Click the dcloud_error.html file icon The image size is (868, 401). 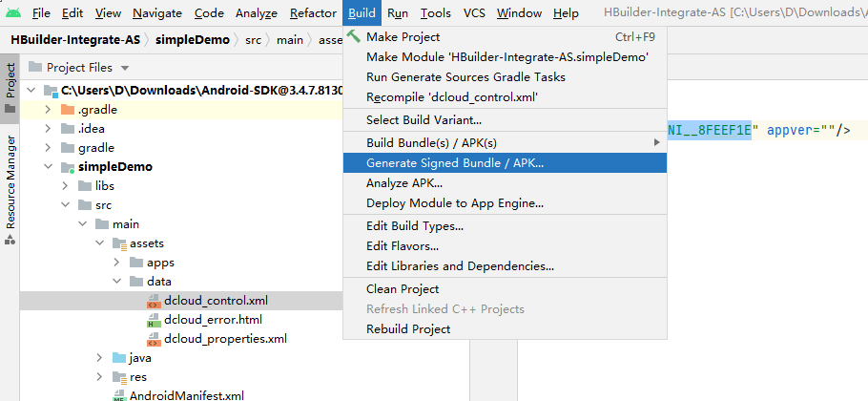[x=154, y=320]
